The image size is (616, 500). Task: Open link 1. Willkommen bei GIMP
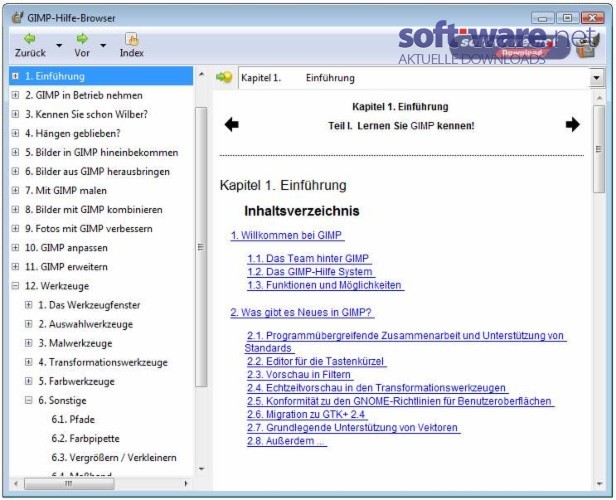pos(287,235)
